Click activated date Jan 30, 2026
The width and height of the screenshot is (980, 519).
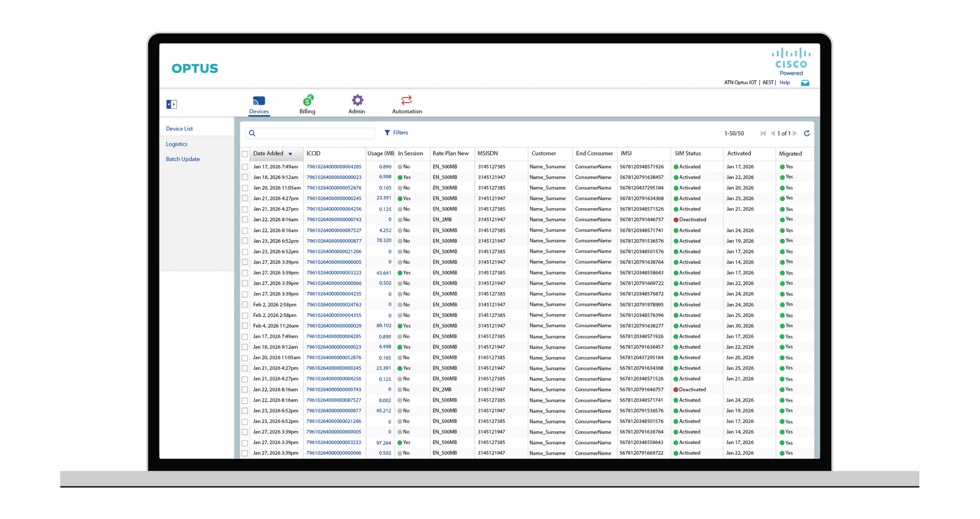[740, 326]
